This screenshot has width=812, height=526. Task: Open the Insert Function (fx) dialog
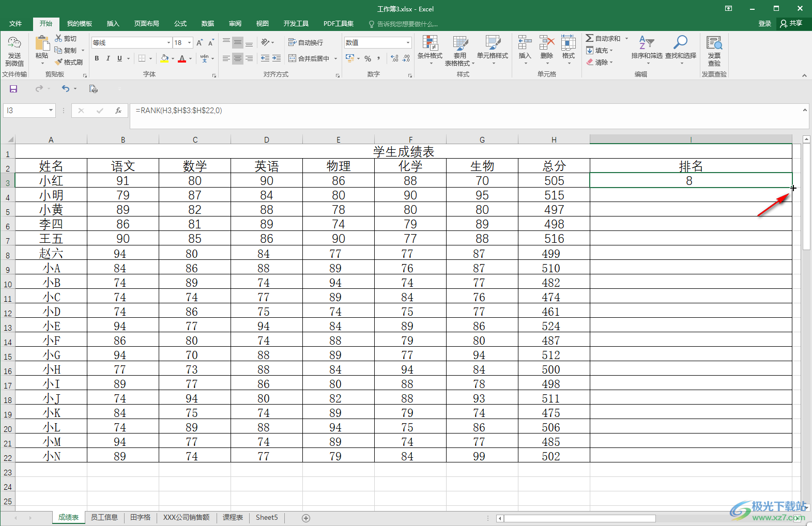[x=118, y=111]
